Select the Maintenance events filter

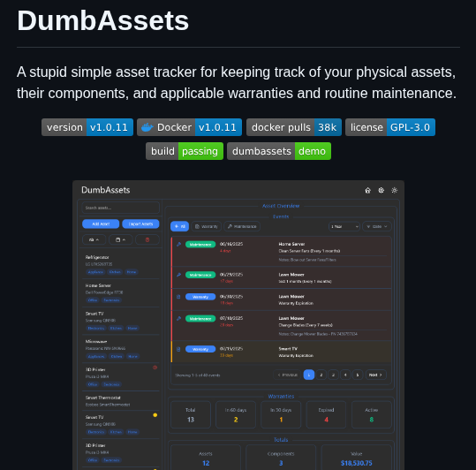(x=242, y=226)
